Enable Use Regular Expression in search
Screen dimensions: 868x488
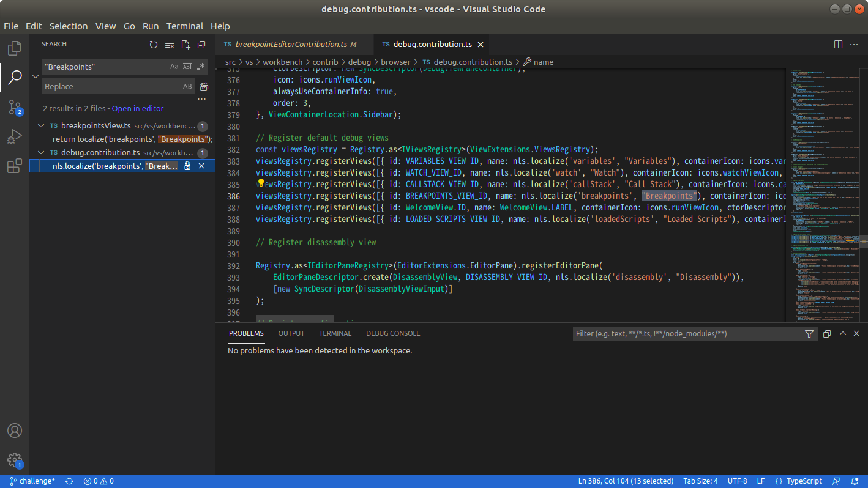tap(201, 67)
